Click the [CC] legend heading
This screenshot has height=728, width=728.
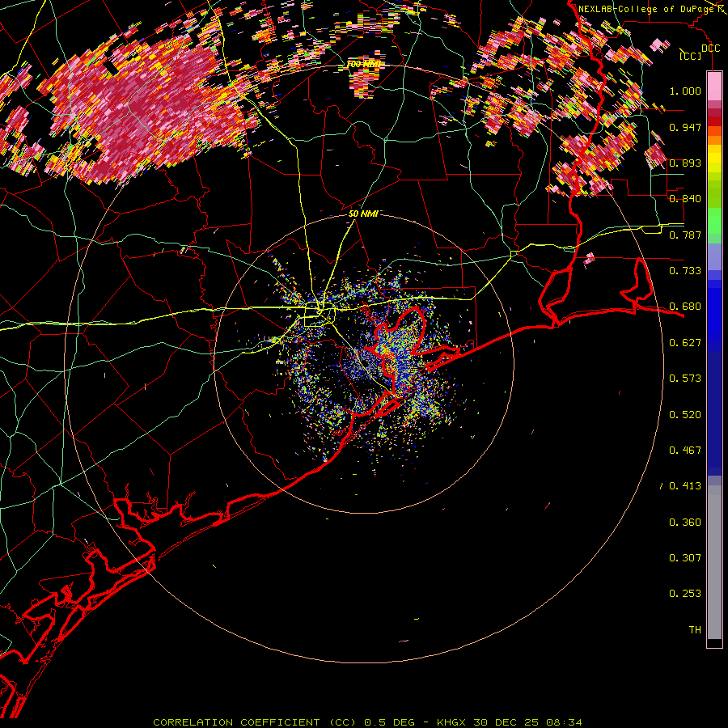[x=691, y=56]
